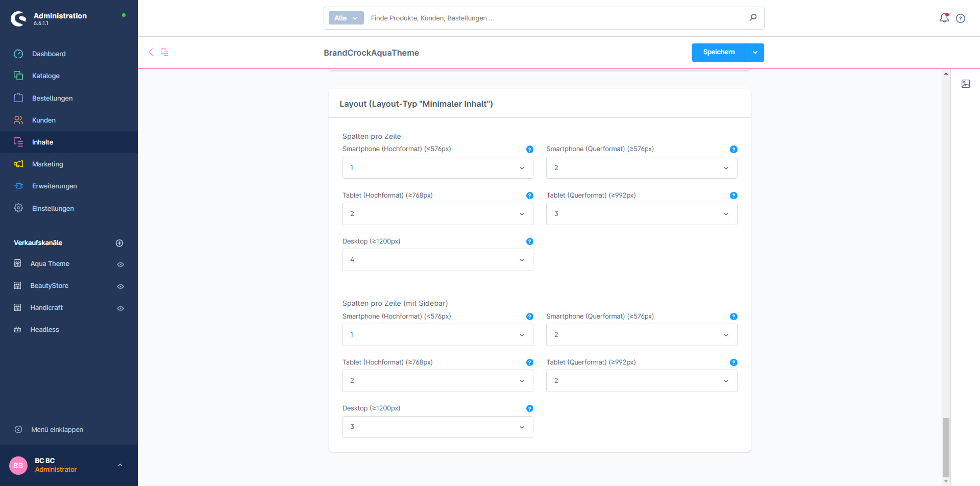Toggle the Aqua Theme storefront eye icon
The image size is (980, 486).
(x=120, y=264)
